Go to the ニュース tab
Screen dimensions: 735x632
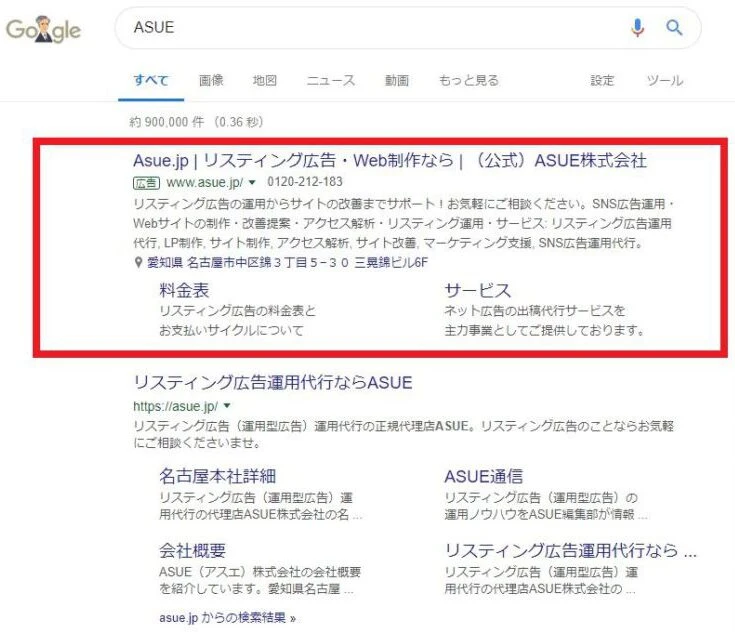[331, 80]
